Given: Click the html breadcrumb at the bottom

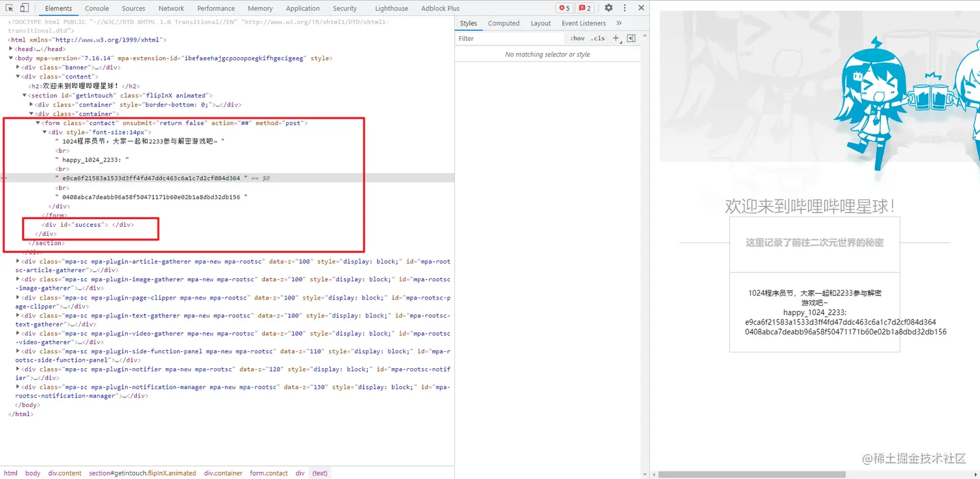Looking at the screenshot, I should tap(11, 473).
